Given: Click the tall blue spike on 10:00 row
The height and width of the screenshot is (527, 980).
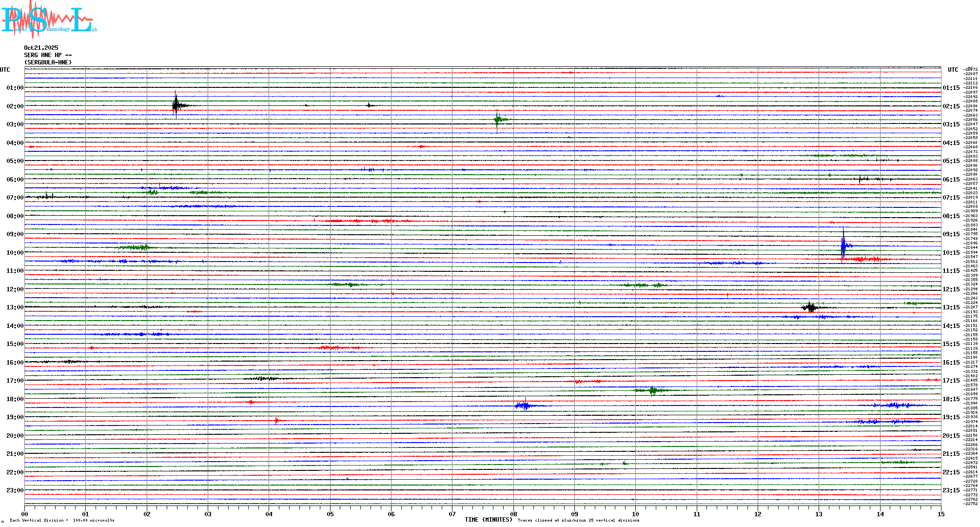Looking at the screenshot, I should [x=843, y=245].
